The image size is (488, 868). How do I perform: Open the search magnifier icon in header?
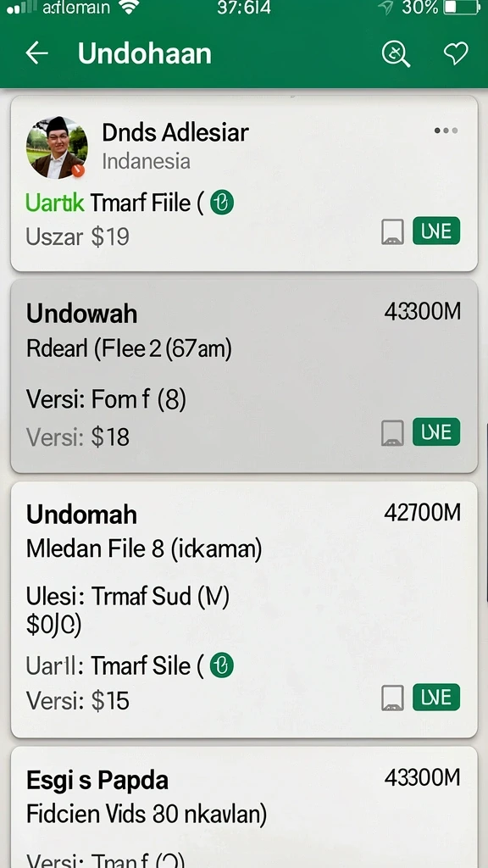point(396,54)
